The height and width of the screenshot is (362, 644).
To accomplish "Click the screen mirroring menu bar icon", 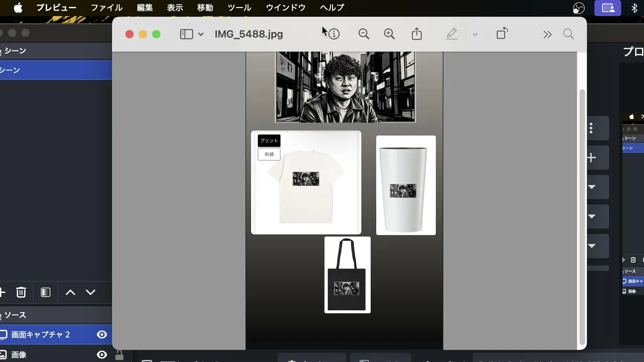I will [x=608, y=8].
